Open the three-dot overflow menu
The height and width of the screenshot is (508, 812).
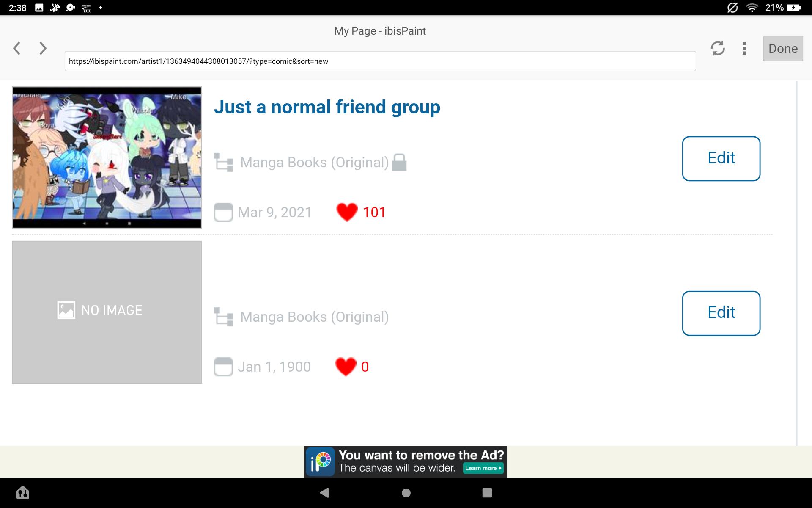(744, 48)
